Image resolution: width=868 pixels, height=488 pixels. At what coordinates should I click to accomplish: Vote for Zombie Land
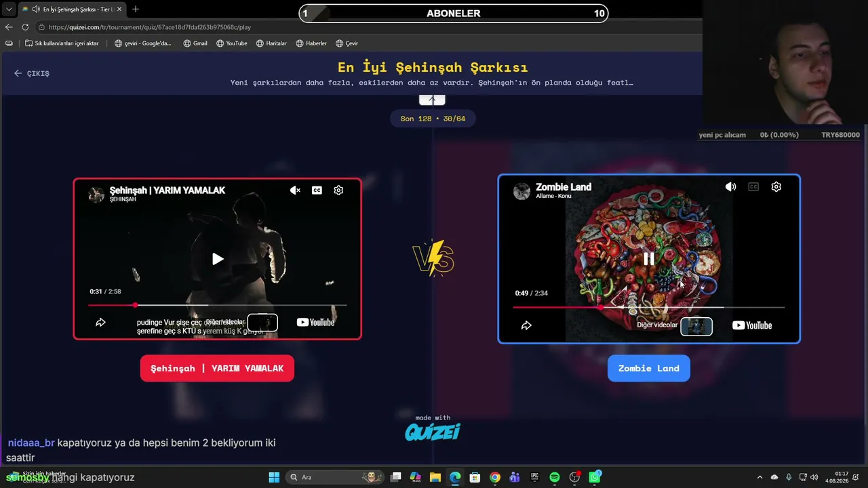(649, 368)
